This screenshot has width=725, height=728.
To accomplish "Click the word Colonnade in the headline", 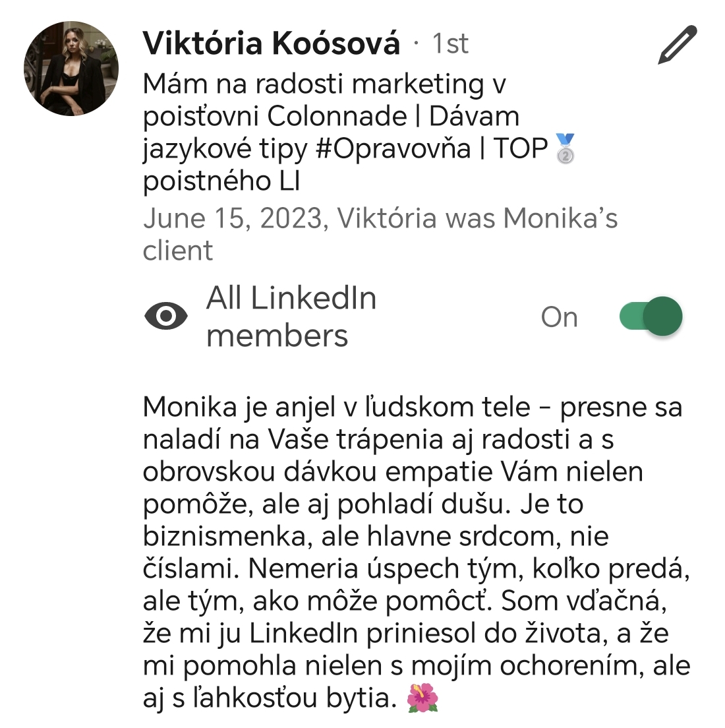I will tap(337, 115).
